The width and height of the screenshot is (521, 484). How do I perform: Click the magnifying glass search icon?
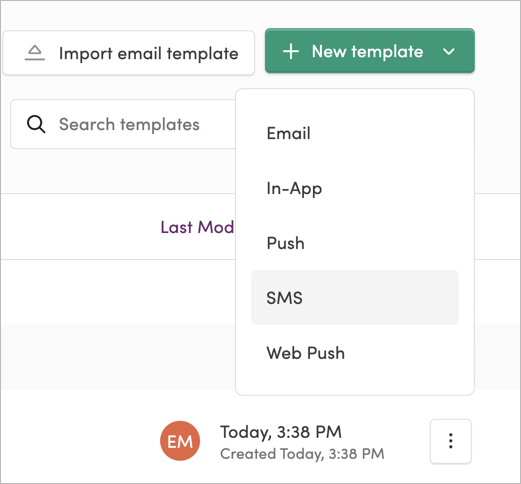click(36, 124)
